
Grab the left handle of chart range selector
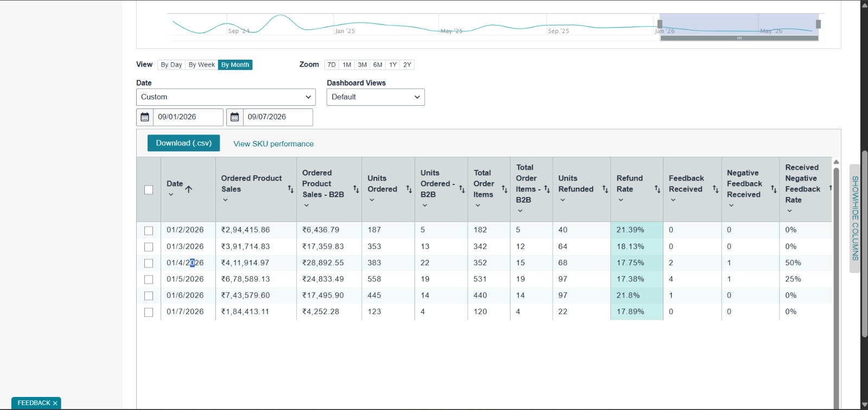(660, 24)
